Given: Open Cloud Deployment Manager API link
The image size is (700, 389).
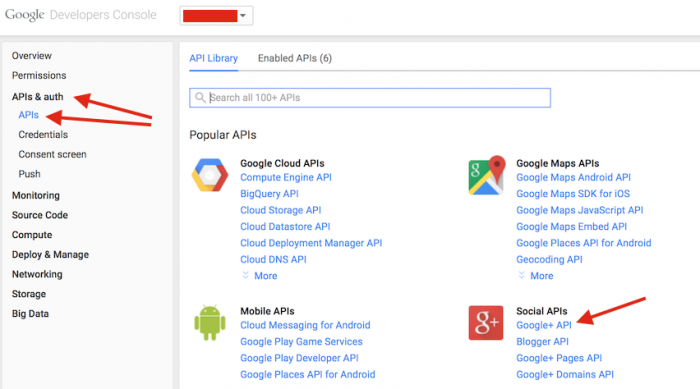Looking at the screenshot, I should pos(311,243).
